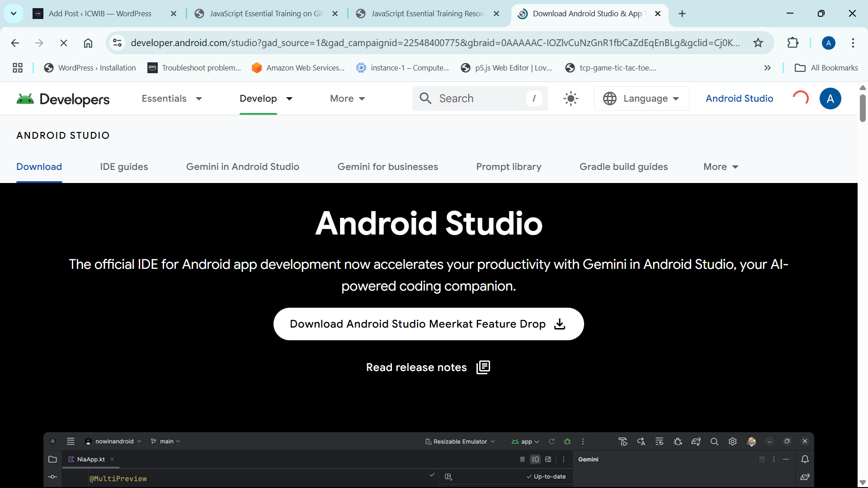Click the user account avatar on the page

click(x=830, y=99)
